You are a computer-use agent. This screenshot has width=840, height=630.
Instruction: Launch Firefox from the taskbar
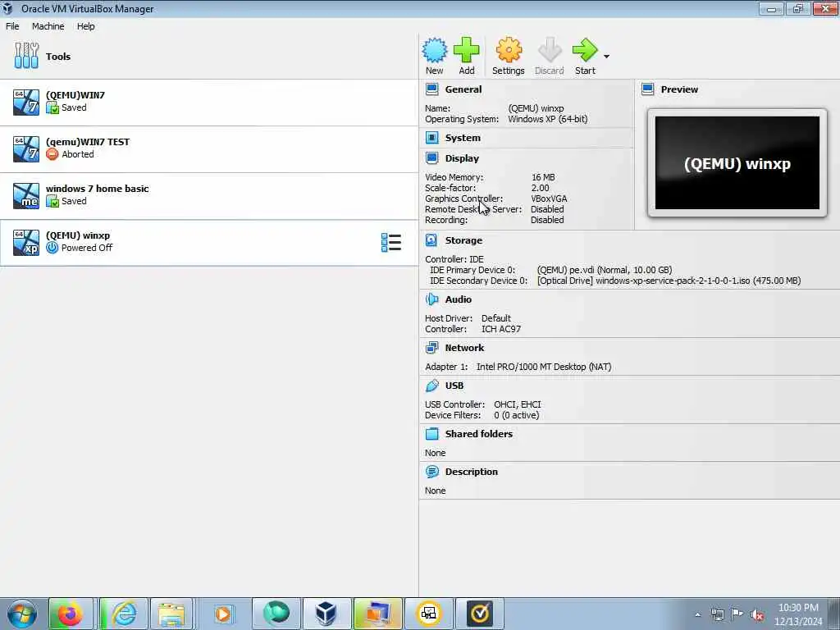tap(71, 614)
